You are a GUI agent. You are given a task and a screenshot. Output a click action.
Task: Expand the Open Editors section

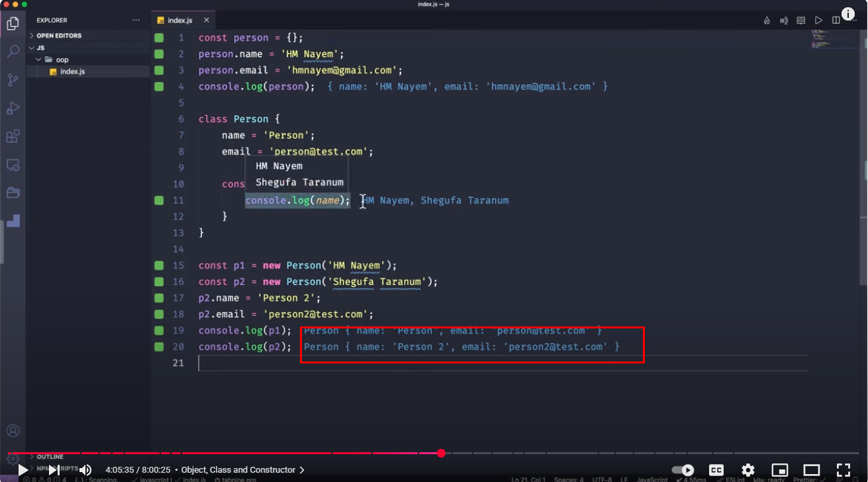pos(59,36)
